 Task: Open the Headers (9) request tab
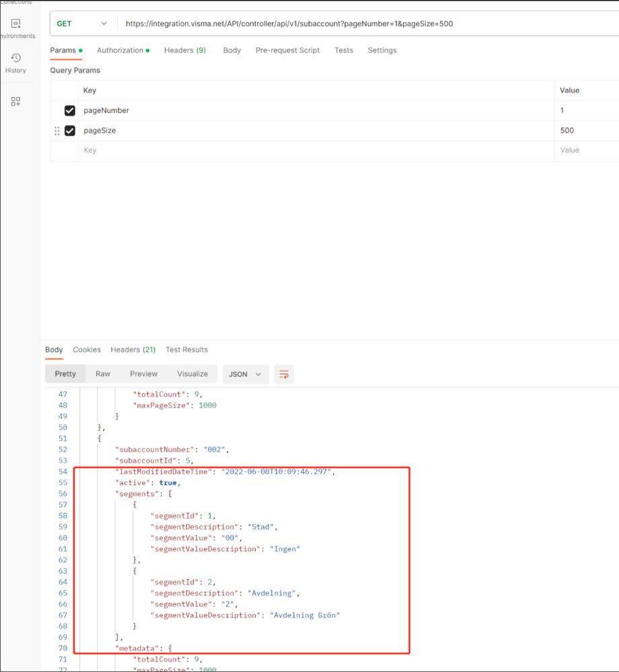pos(185,50)
